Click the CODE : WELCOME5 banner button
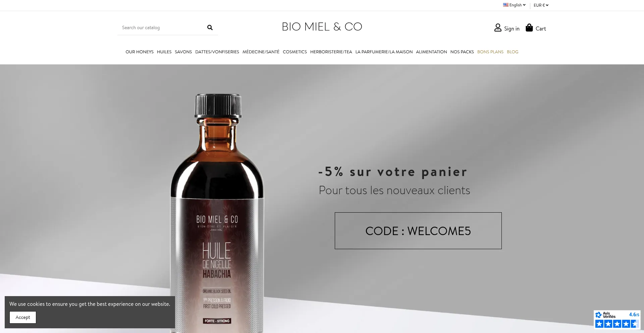Screen dimensions: 644x333 418,231
